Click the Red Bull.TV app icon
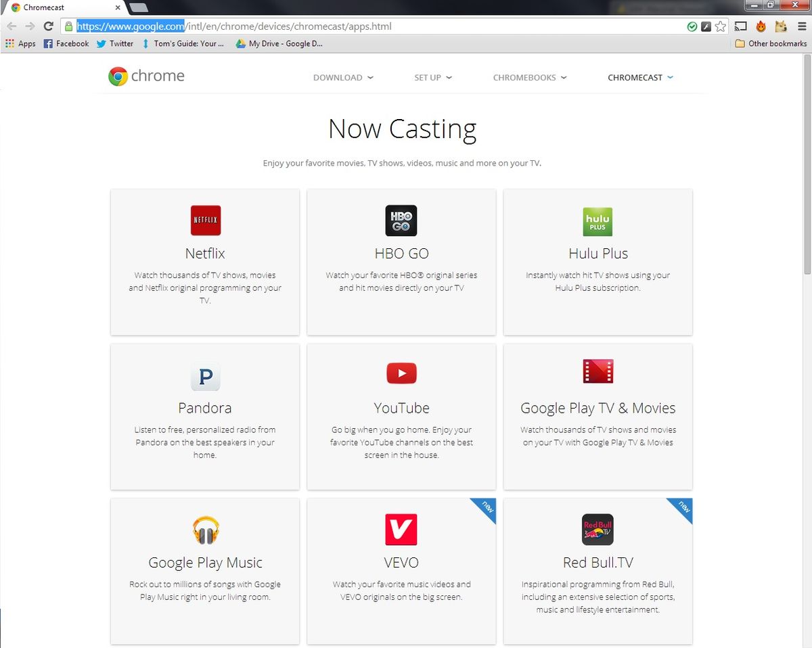Image resolution: width=812 pixels, height=648 pixels. coord(597,530)
